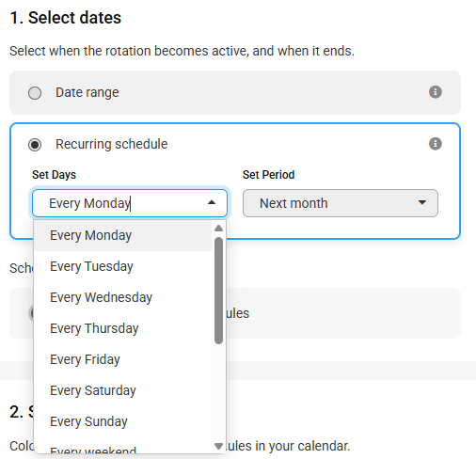
Task: Choose Every Tuesday from the list
Action: 123,266
